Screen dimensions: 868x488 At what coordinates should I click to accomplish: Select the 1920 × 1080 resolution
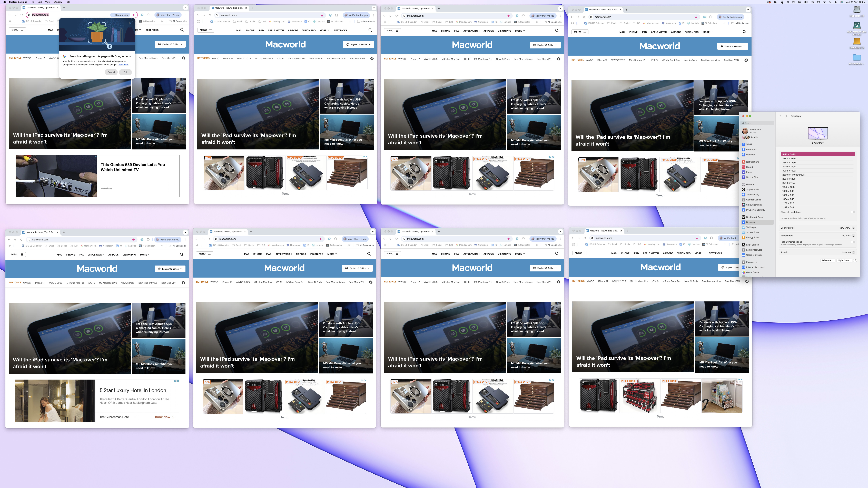pos(788,187)
